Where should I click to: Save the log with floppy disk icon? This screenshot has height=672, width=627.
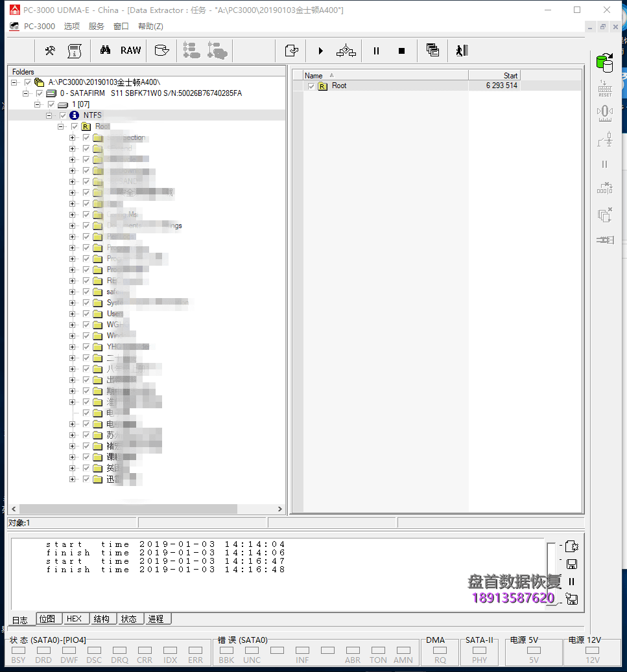572,564
